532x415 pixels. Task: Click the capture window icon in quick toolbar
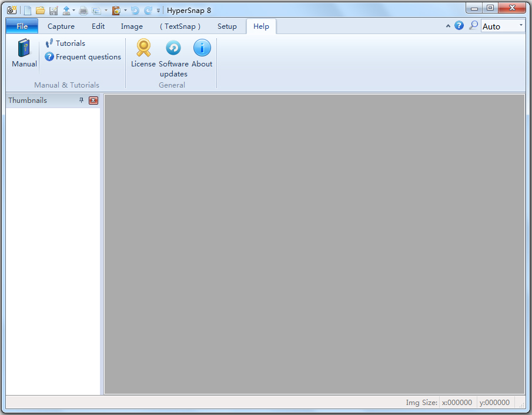click(96, 11)
